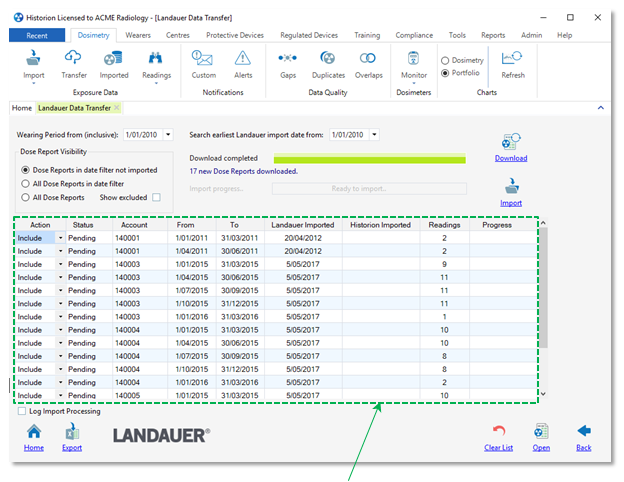
Task: Open the Readings binoculars icon
Action: (x=156, y=58)
